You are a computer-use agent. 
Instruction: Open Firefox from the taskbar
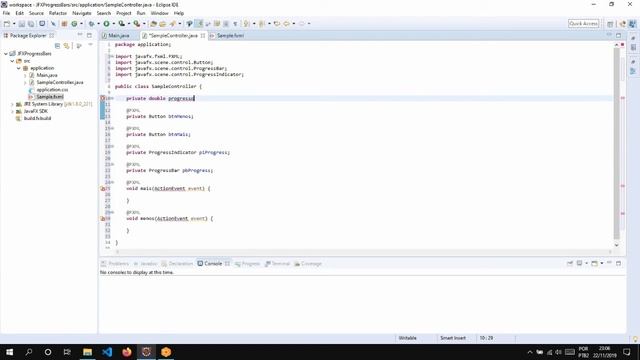127,352
